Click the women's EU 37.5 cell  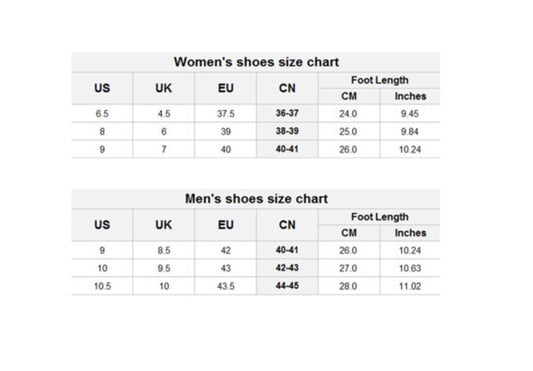pyautogui.click(x=226, y=114)
